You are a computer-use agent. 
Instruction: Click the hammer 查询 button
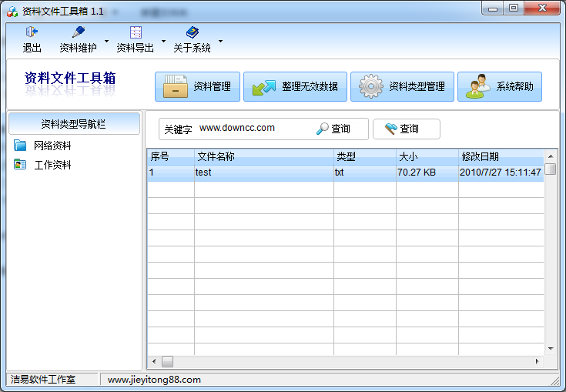[x=406, y=129]
